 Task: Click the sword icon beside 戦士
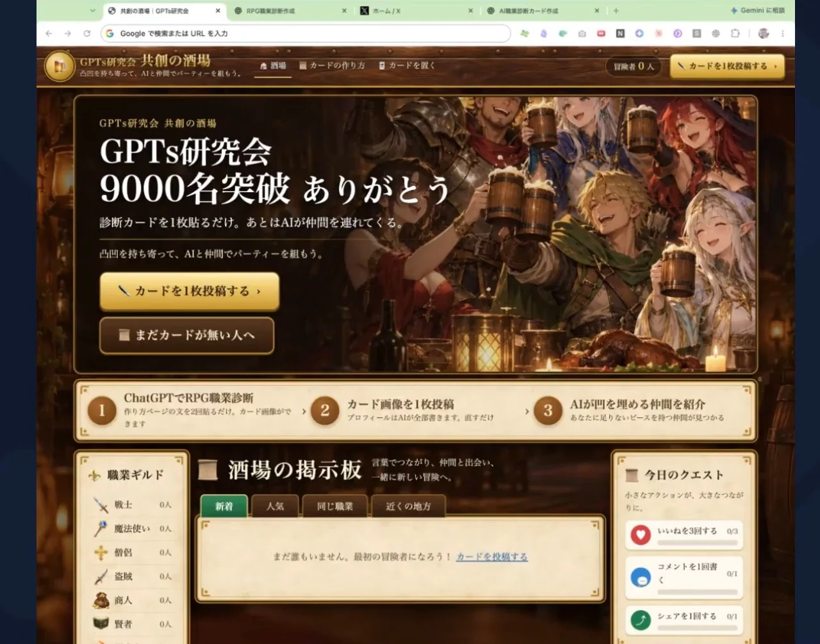101,505
